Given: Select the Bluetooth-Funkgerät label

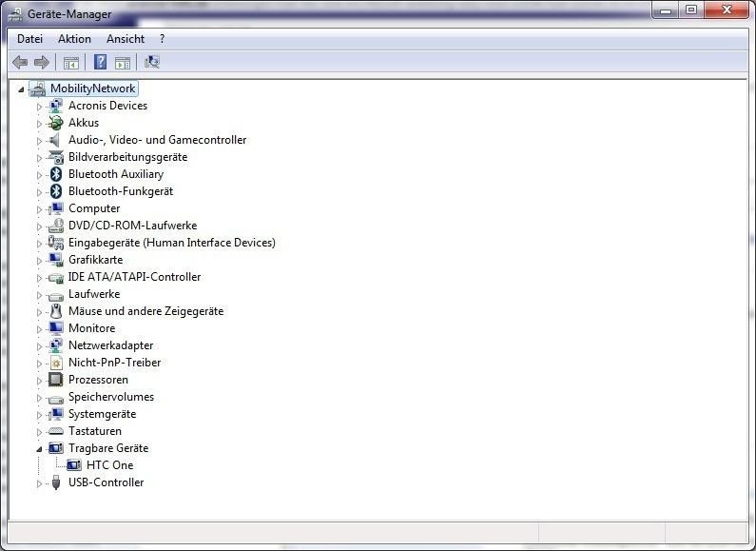Looking at the screenshot, I should [121, 191].
